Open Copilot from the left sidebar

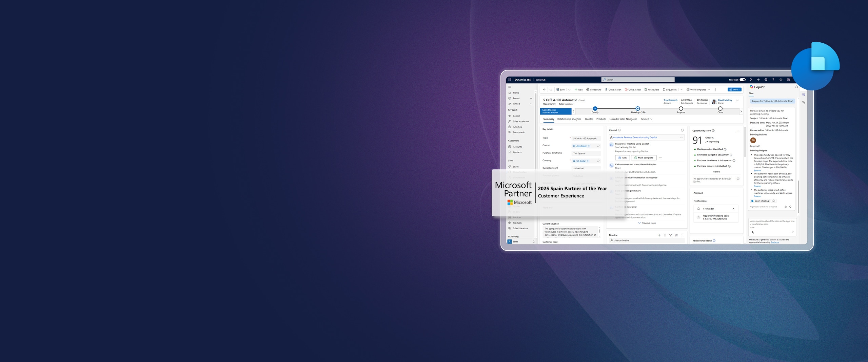(x=516, y=116)
